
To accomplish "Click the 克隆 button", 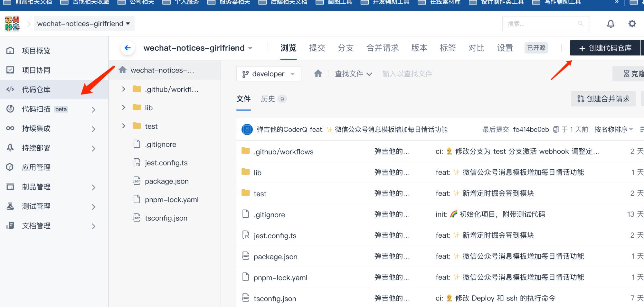I will click(x=629, y=74).
